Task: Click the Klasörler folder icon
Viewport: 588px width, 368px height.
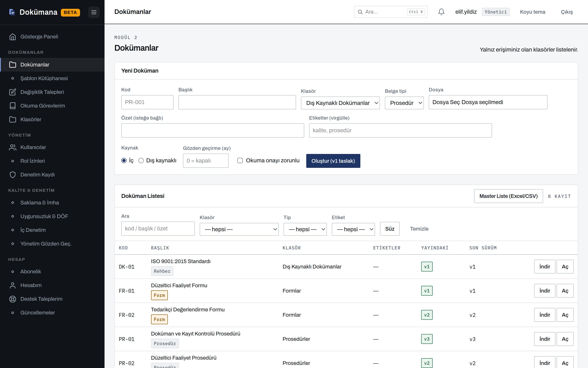Action: point(13,120)
